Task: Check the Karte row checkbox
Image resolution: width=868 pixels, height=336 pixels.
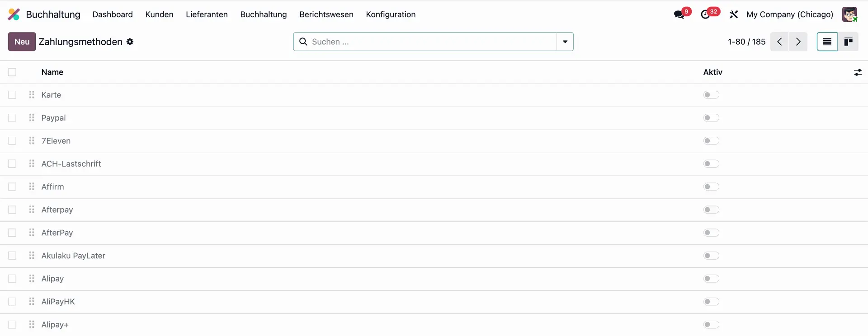Action: point(12,95)
